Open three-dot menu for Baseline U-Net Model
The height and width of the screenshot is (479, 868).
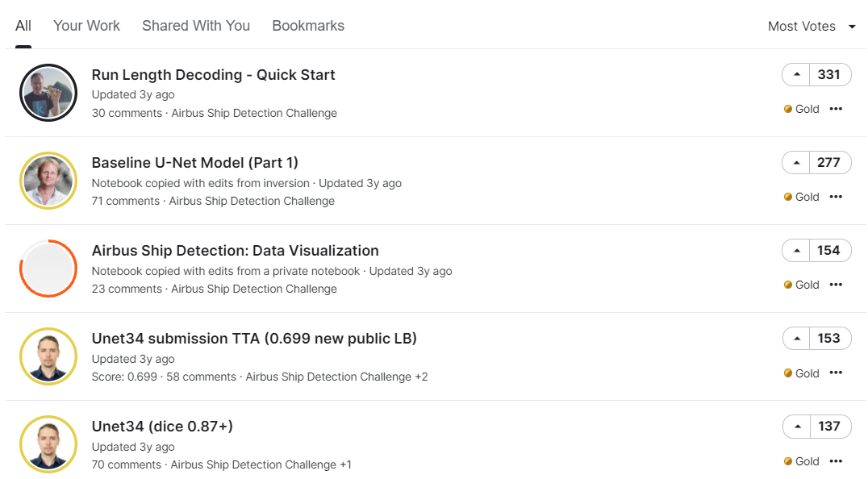(x=836, y=197)
